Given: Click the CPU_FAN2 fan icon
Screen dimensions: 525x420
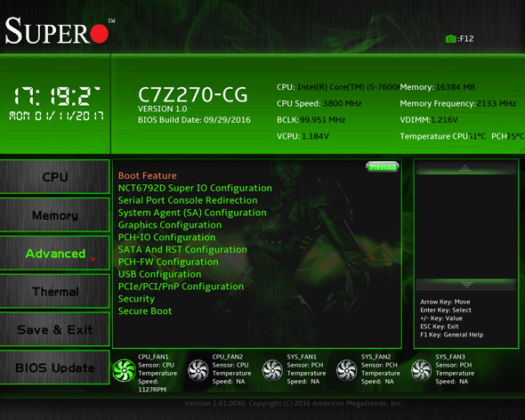Looking at the screenshot, I should click(198, 370).
